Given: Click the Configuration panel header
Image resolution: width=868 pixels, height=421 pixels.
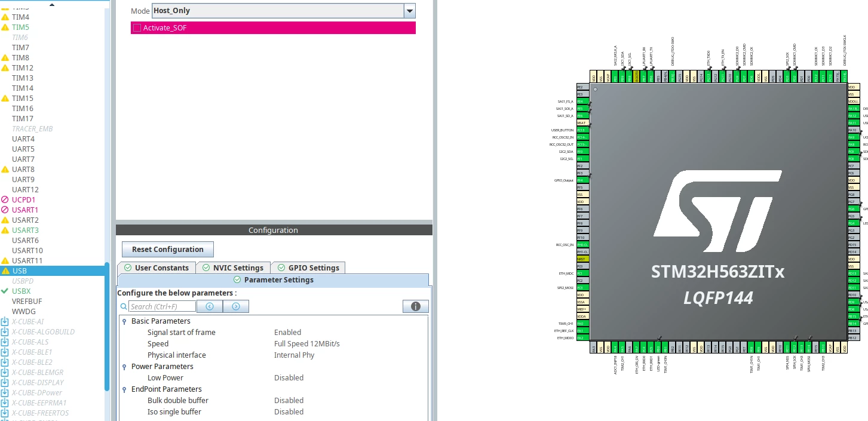Looking at the screenshot, I should 274,230.
